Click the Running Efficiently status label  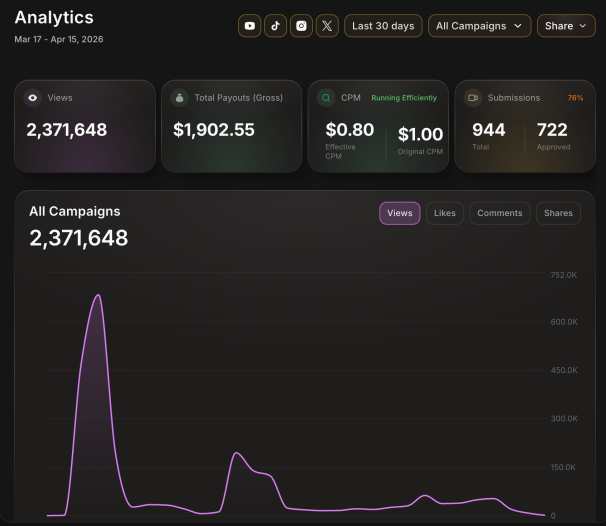[x=404, y=98]
